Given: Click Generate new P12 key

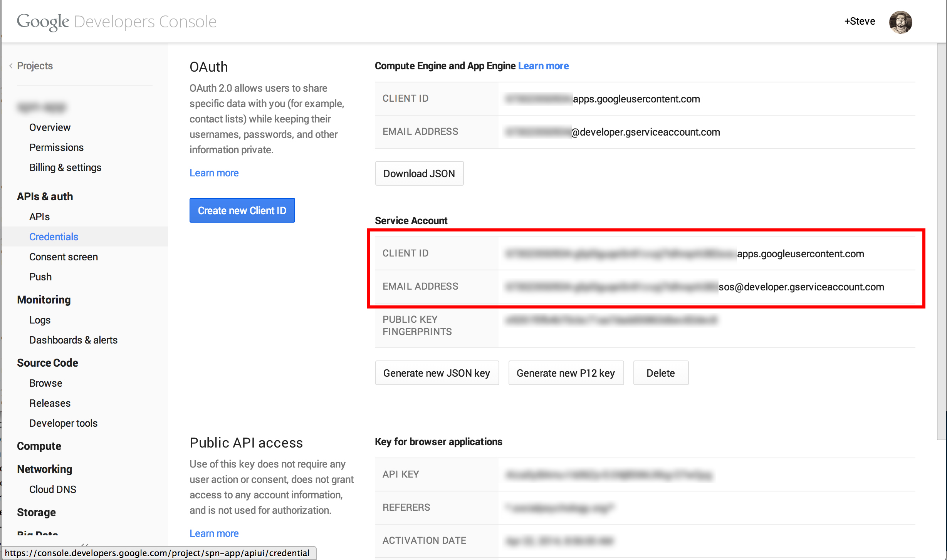Looking at the screenshot, I should tap(565, 373).
